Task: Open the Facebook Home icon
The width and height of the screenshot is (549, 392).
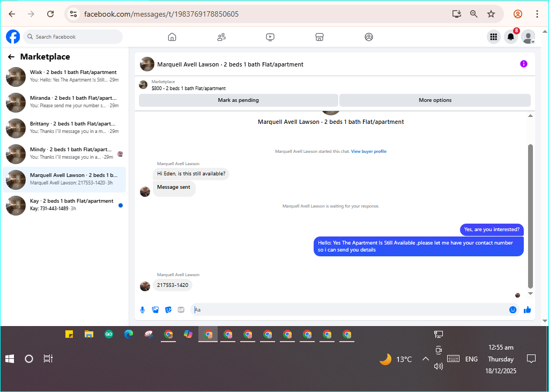Action: tap(172, 37)
